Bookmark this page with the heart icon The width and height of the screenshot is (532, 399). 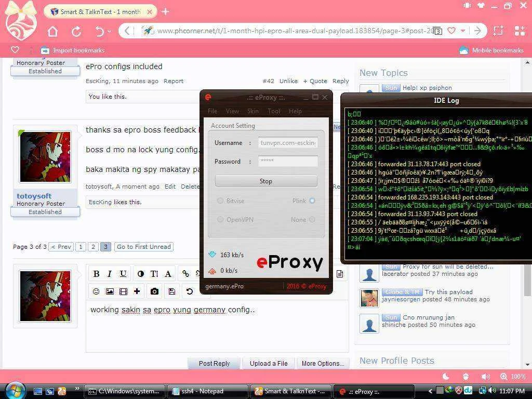pyautogui.click(x=451, y=31)
